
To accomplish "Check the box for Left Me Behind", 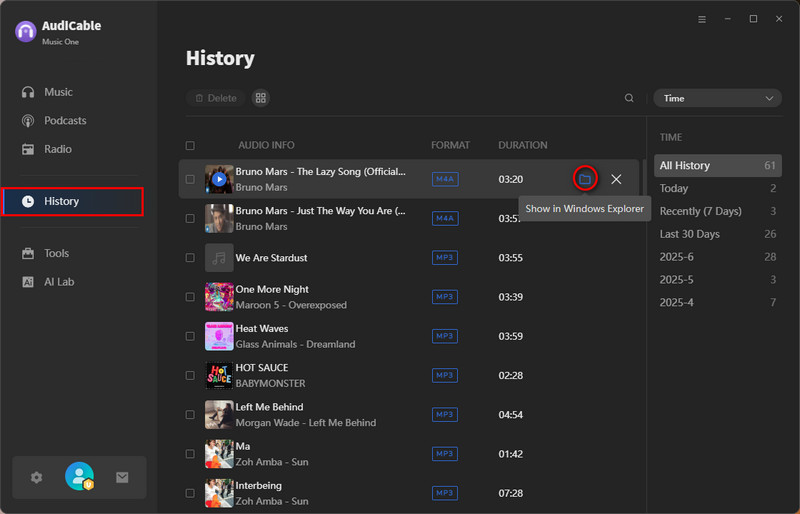I will (x=190, y=414).
